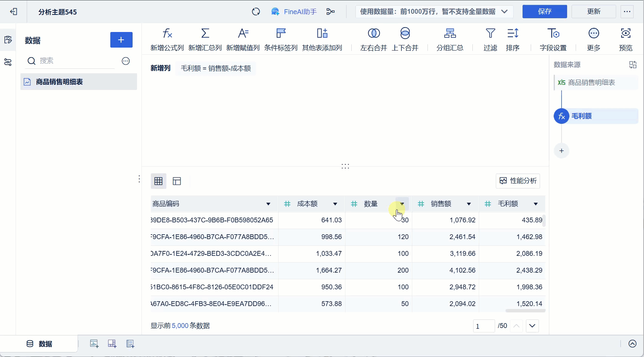Click cell value 3,119.66

[462, 254]
